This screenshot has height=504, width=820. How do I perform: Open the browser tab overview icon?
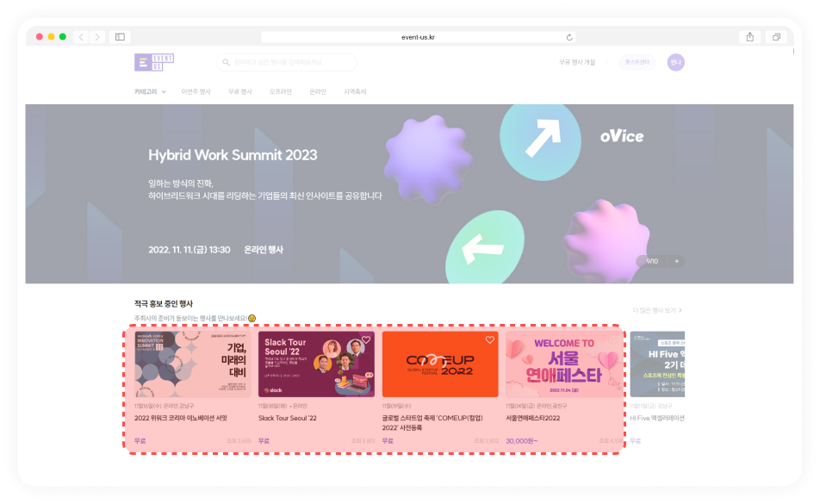click(776, 36)
